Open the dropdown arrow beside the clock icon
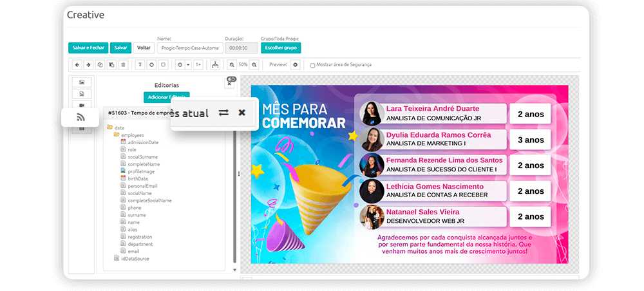The width and height of the screenshot is (644, 291). point(188,65)
